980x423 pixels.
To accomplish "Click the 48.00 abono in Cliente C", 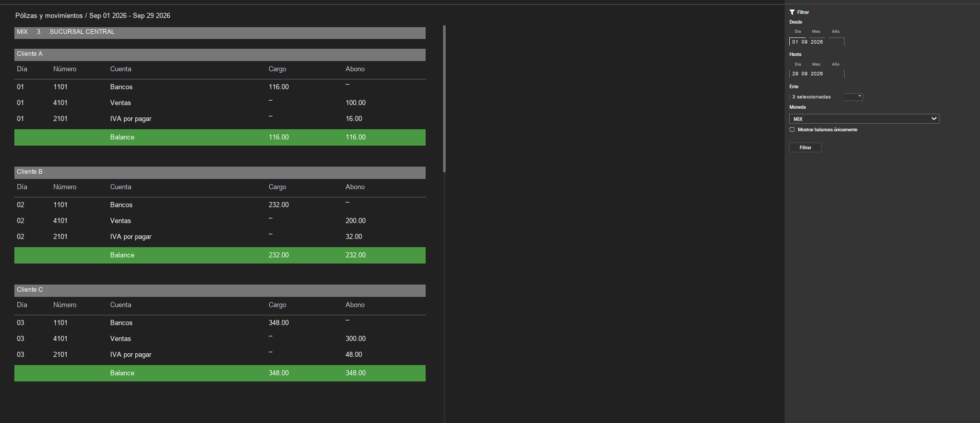I will click(354, 355).
